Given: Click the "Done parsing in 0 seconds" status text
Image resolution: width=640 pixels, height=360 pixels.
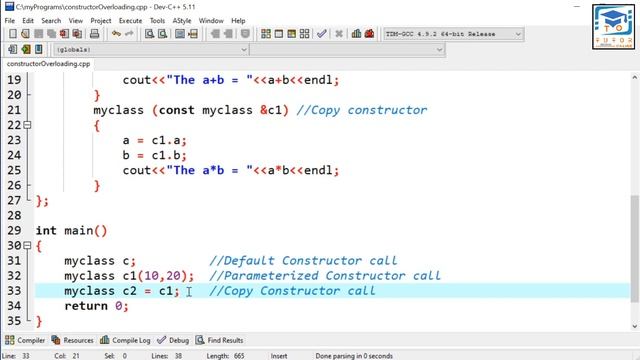Looking at the screenshot, I should (x=354, y=356).
